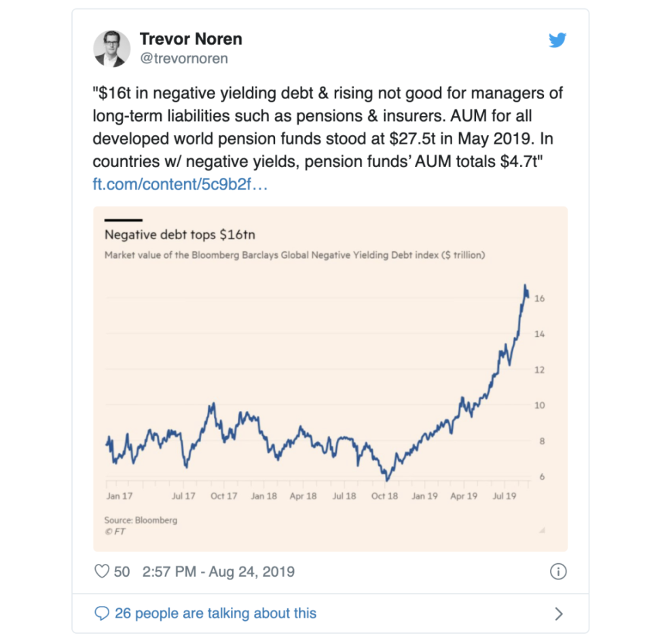Click the © FT copyright label
Screen dimensions: 660x644
click(115, 531)
